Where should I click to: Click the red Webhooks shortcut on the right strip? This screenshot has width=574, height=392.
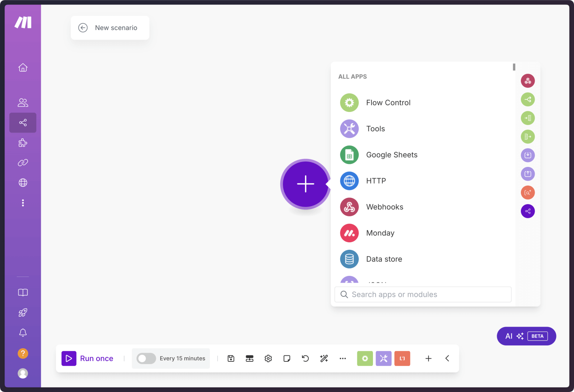528,81
